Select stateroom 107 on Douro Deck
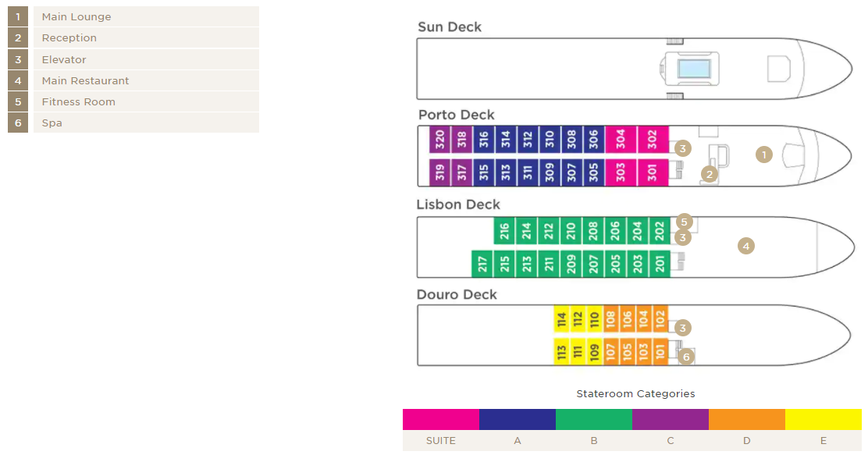Image resolution: width=868 pixels, height=462 pixels. (x=610, y=352)
